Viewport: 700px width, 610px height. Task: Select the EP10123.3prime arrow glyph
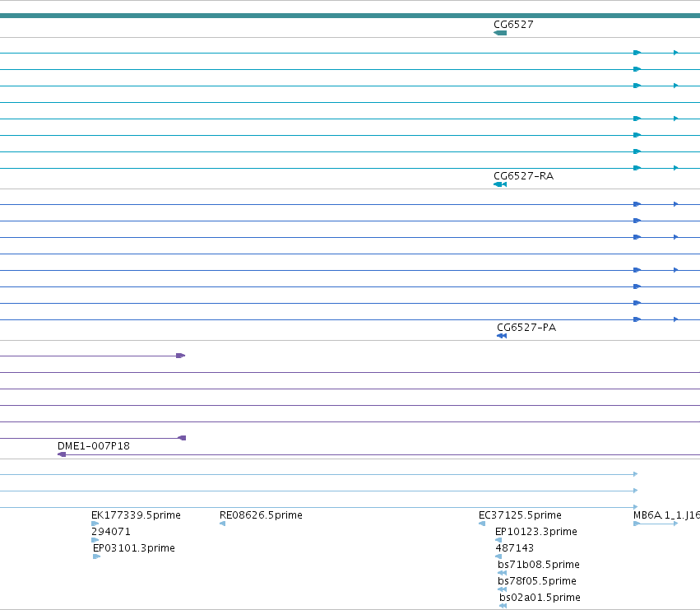tap(498, 540)
